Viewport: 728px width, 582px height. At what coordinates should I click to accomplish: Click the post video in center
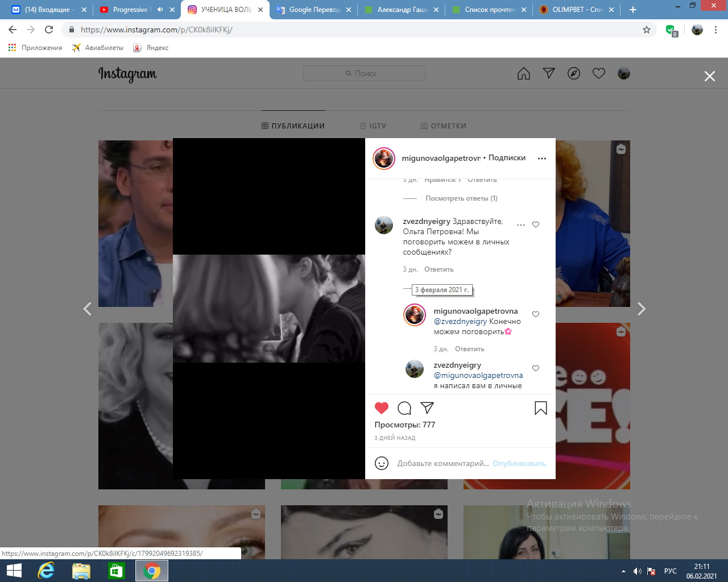click(269, 309)
